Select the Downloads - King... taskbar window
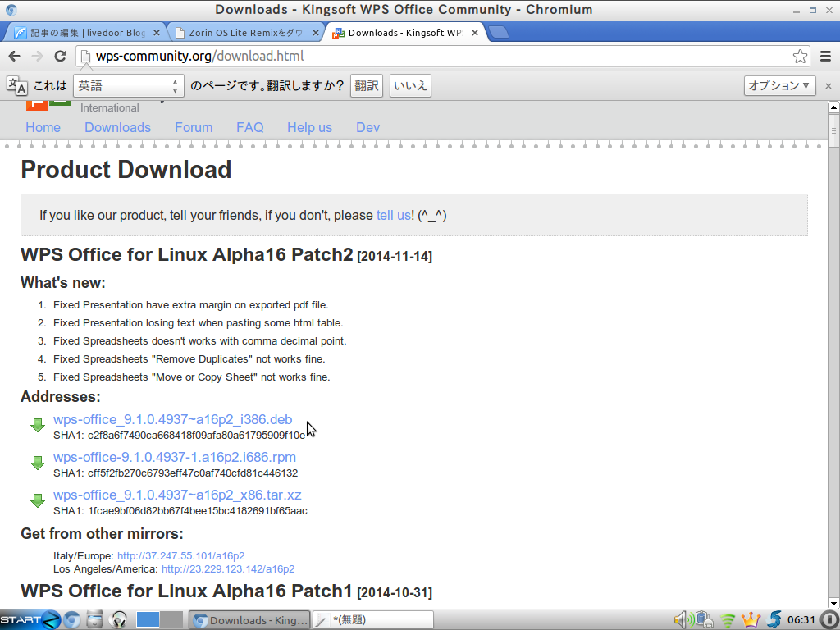This screenshot has height=630, width=840. [x=249, y=620]
